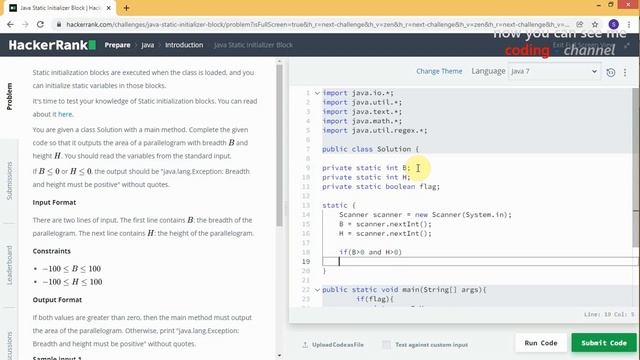Click the code editor vertical scrollbar
Image resolution: width=640 pixels, height=360 pixels.
pos(636,167)
